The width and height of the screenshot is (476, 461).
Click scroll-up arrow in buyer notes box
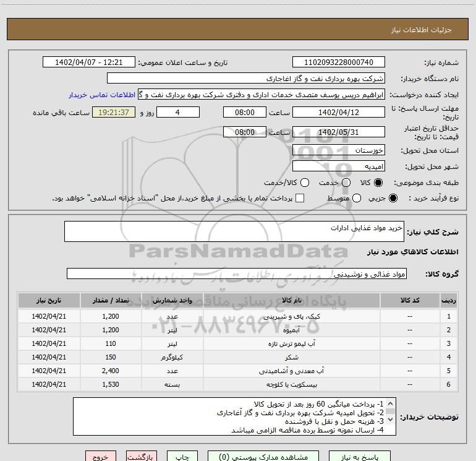point(391,404)
